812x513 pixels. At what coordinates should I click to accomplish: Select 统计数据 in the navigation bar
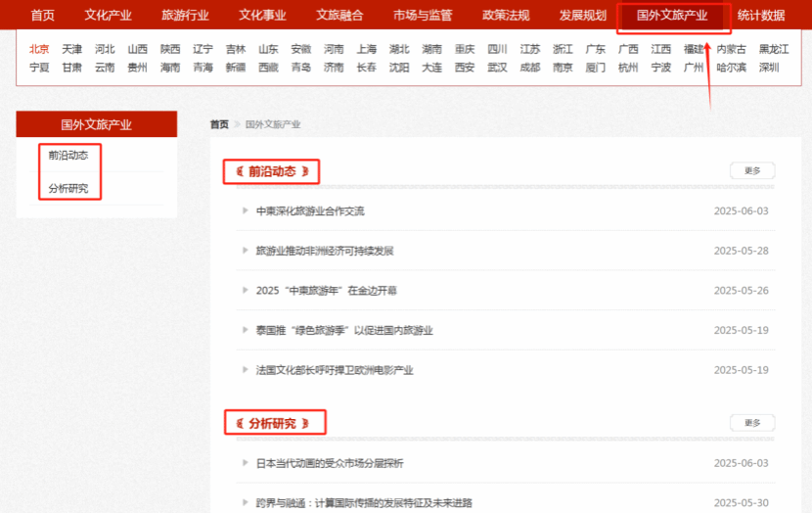pyautogui.click(x=761, y=15)
